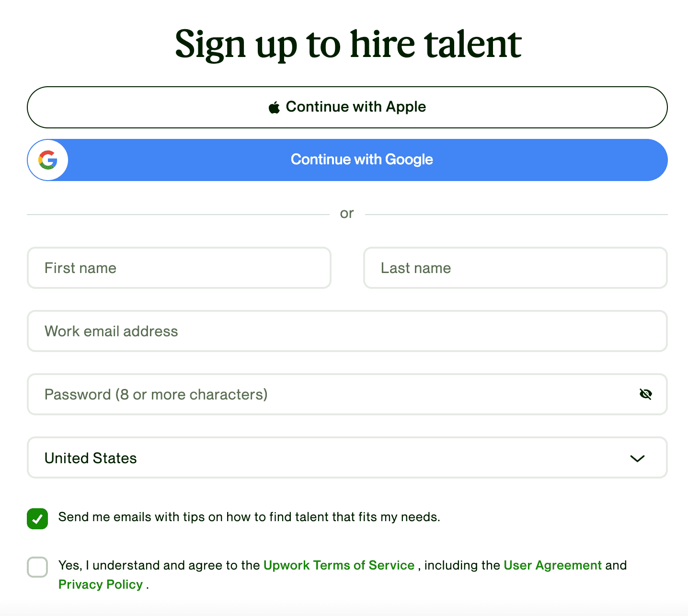Click the country dropdown chevron arrow
Viewport: 688px width, 616px height.
coord(637,458)
